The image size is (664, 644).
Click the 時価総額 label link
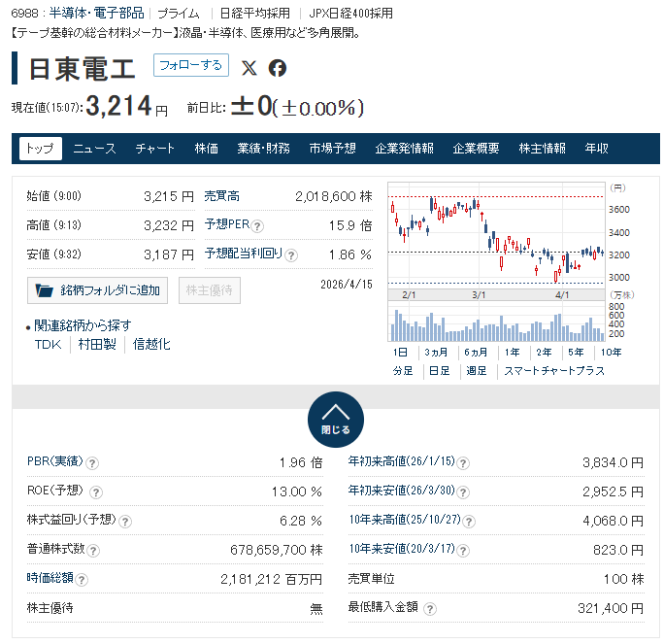click(x=50, y=578)
